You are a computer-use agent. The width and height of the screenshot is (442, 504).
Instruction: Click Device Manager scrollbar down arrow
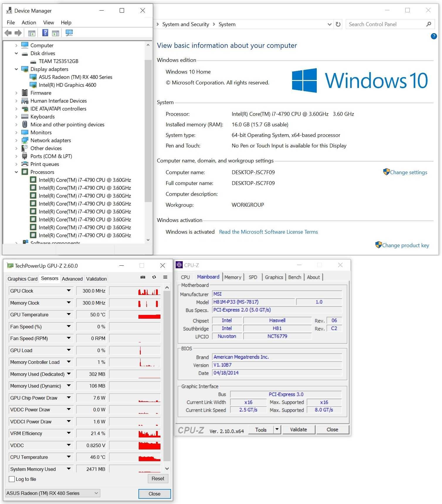pyautogui.click(x=148, y=240)
